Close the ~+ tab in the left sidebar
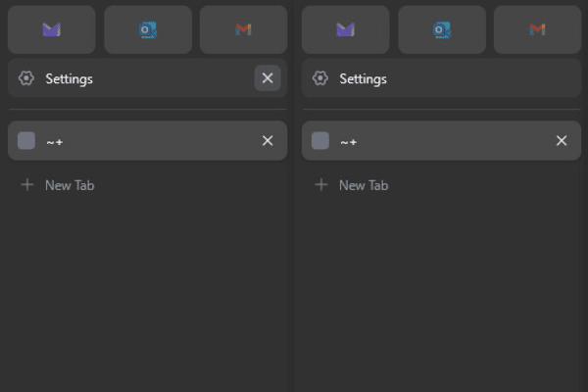Viewport: 588px width, 392px height. [268, 141]
